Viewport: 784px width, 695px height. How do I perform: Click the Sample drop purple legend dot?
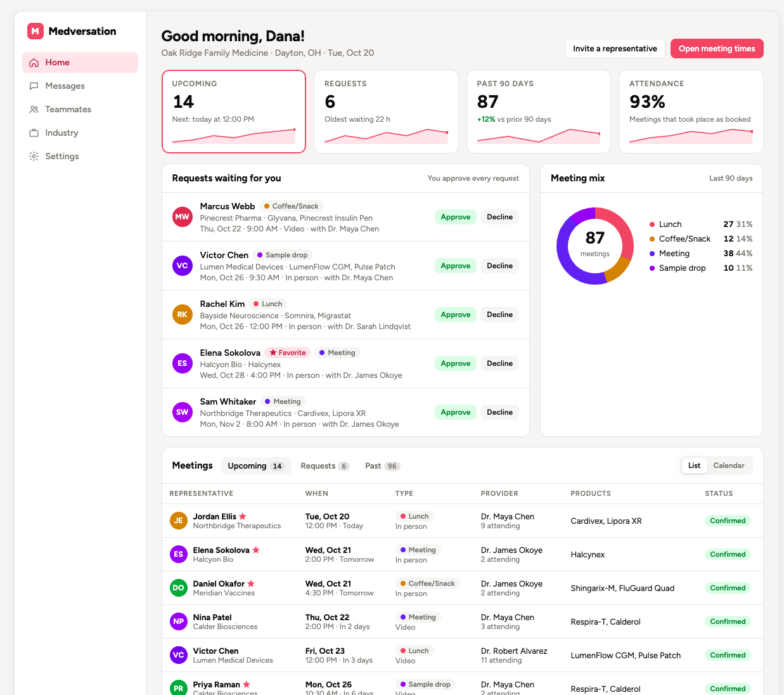click(652, 268)
